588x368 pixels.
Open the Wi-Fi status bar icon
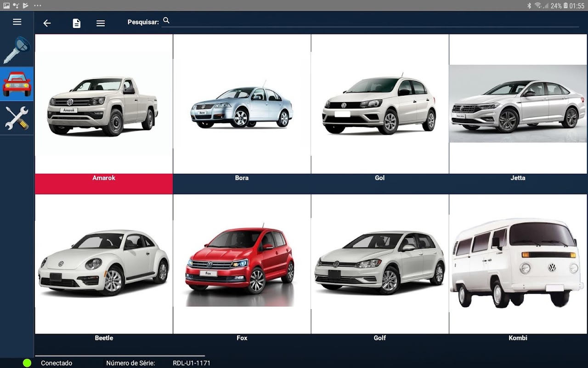click(x=538, y=6)
